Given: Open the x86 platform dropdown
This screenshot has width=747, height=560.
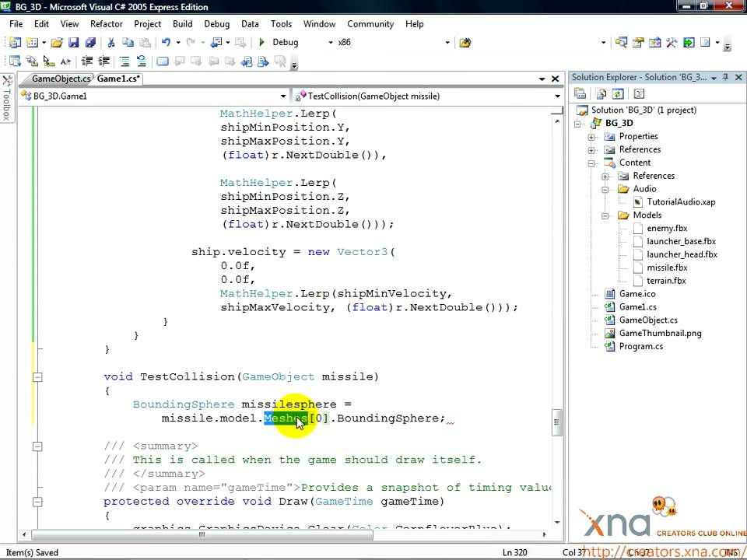Looking at the screenshot, I should tap(447, 42).
